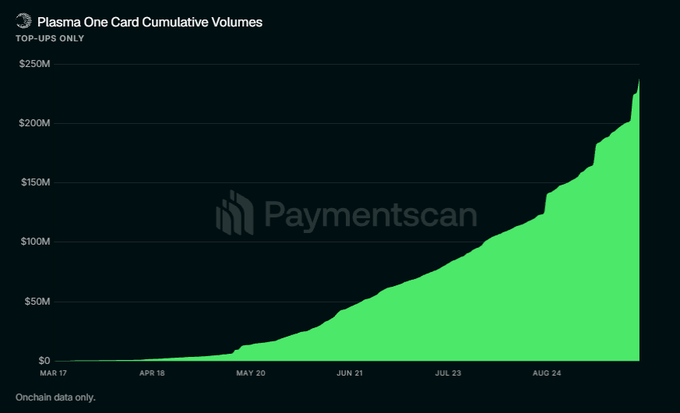Click the AUG 24 x-axis date label
The height and width of the screenshot is (413, 680).
547,373
